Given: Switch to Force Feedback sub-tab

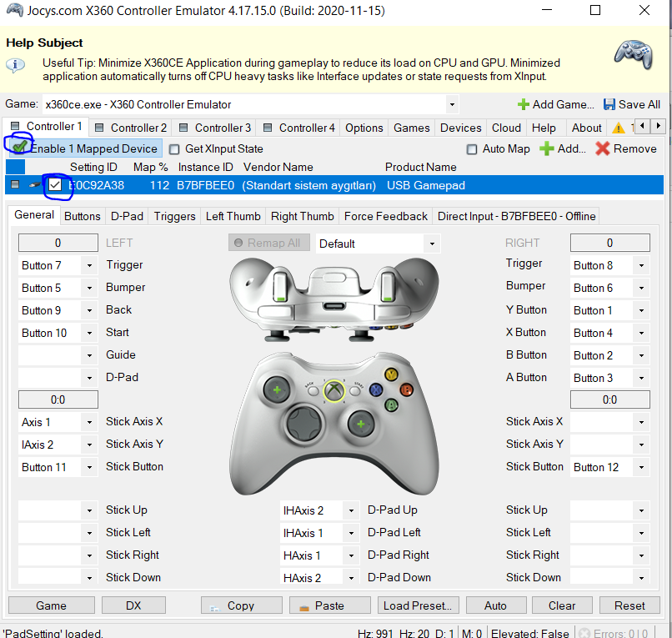Looking at the screenshot, I should click(x=386, y=216).
